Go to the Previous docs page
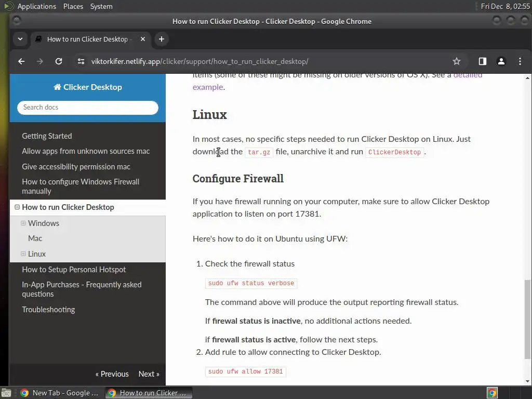Image resolution: width=532 pixels, height=399 pixels. pos(112,374)
